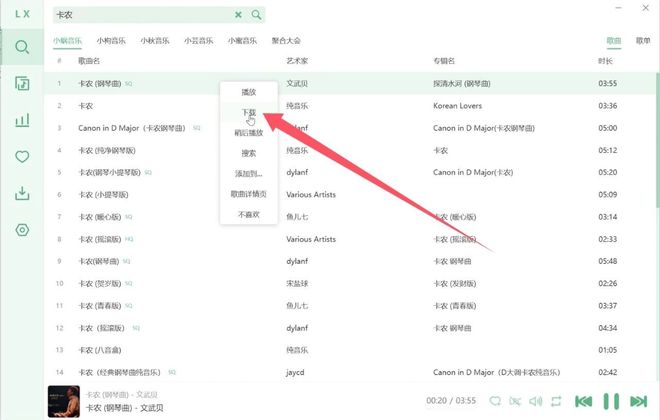Choose 歌曲详情页 in the context menu
This screenshot has height=420, width=660.
(249, 194)
